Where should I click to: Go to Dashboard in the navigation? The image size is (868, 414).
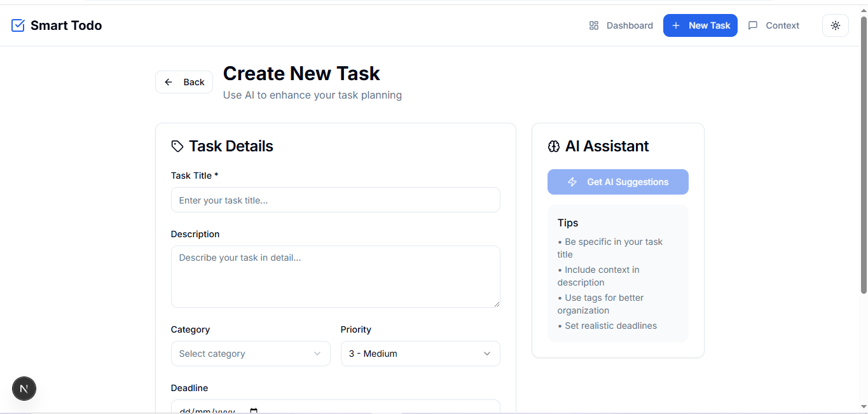coord(621,25)
